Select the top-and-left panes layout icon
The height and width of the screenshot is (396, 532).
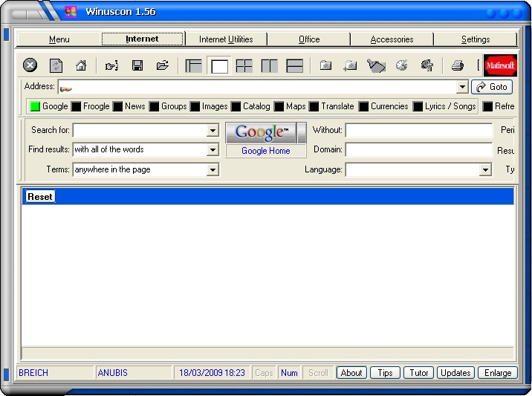click(193, 66)
